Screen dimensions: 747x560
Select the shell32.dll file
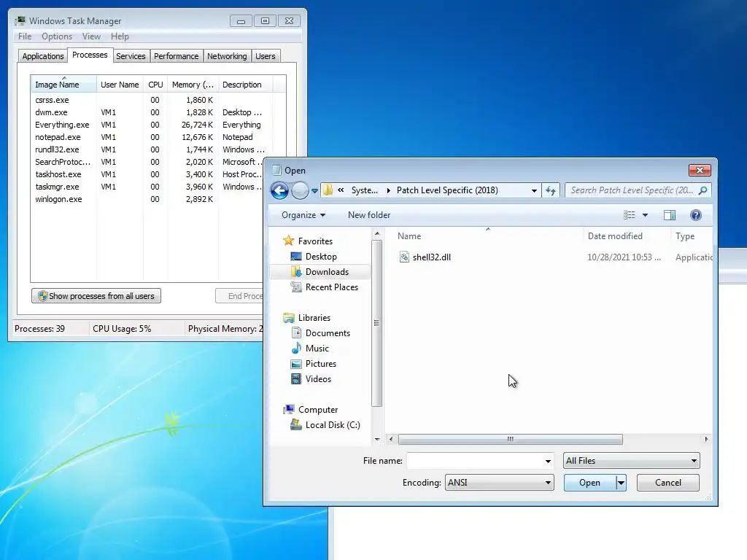432,257
